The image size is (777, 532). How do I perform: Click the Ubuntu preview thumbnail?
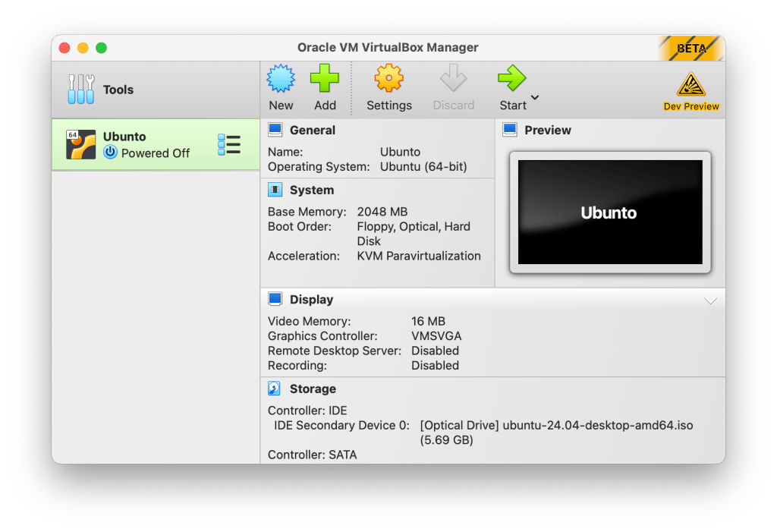(609, 212)
